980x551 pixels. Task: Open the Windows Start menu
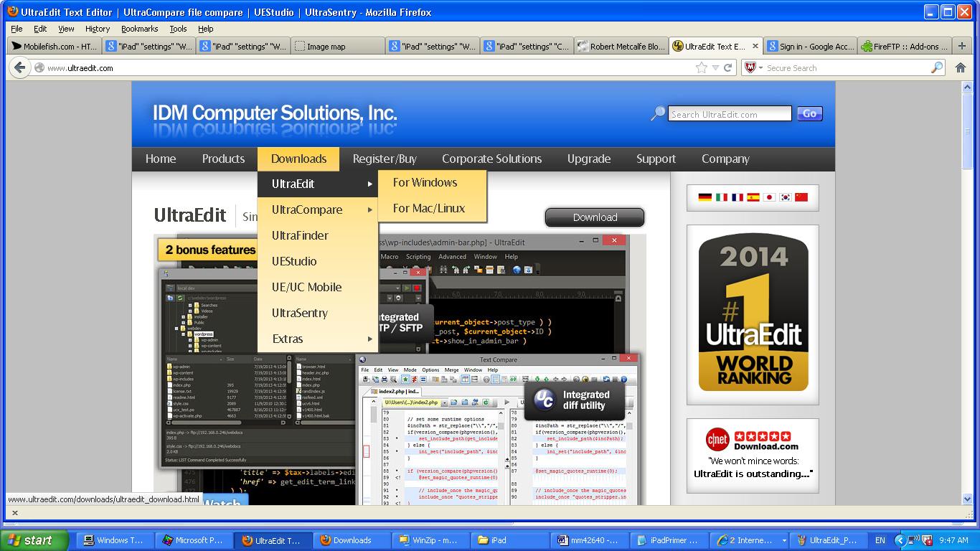tap(34, 540)
